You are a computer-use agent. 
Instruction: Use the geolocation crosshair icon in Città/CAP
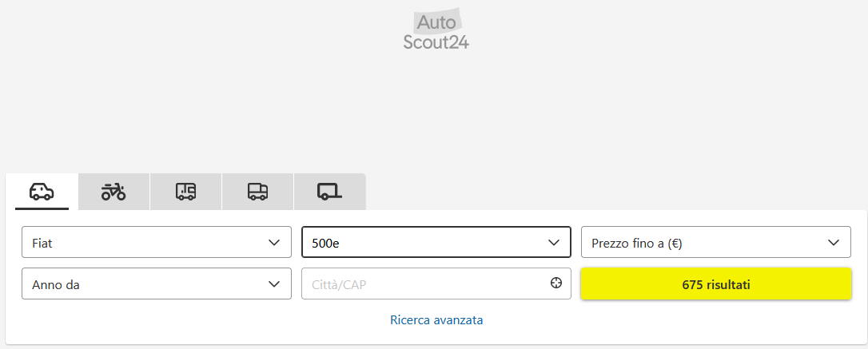(555, 284)
